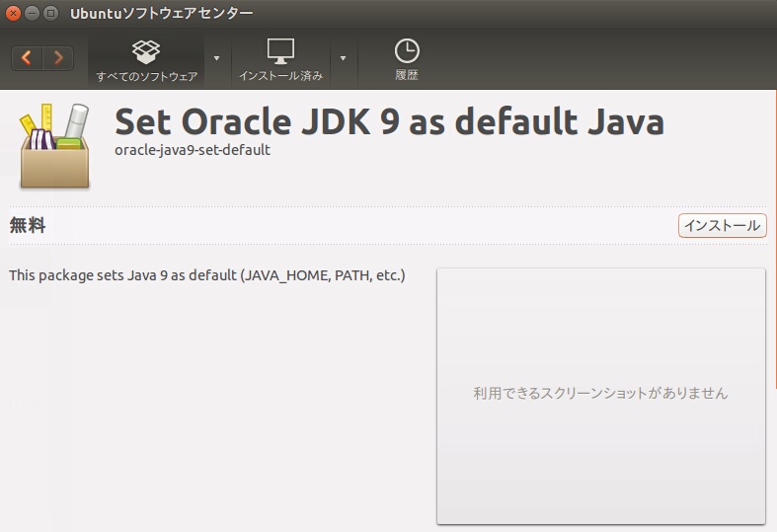The image size is (777, 532).
Task: Expand the すべてのソフトウェア dropdown arrow
Action: 216,58
